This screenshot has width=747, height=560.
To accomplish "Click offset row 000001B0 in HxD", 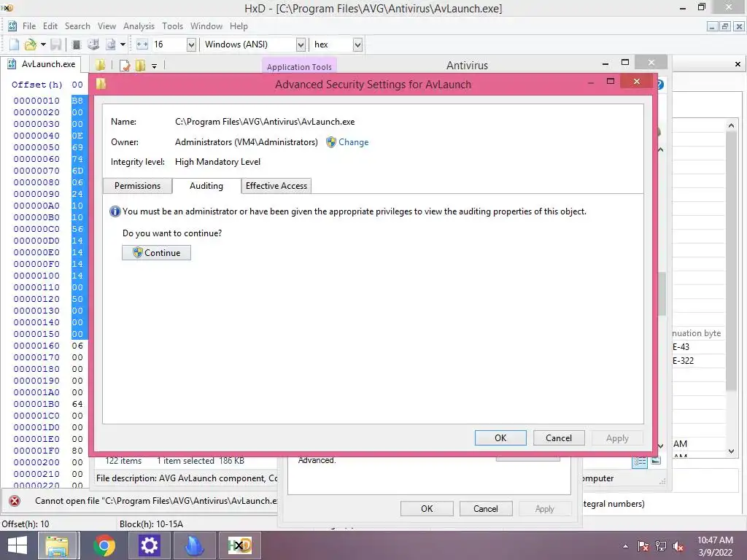I will pyautogui.click(x=36, y=404).
